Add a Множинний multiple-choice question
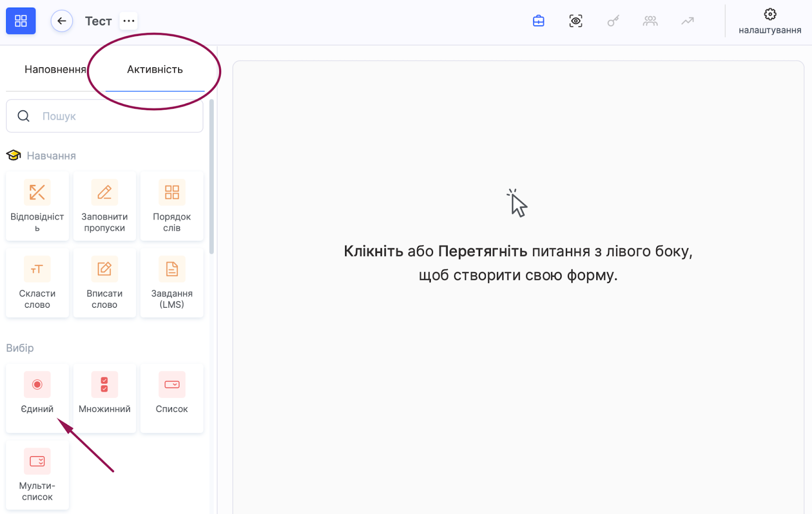This screenshot has height=514, width=812. [x=105, y=397]
